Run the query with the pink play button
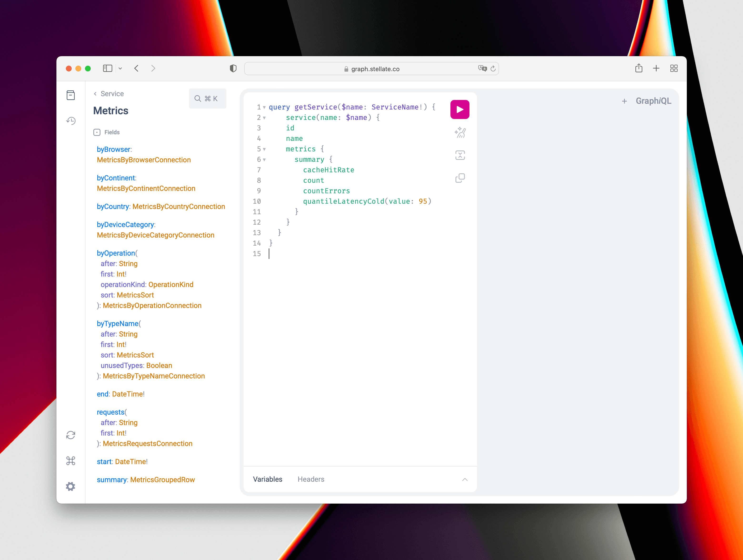The height and width of the screenshot is (560, 743). pyautogui.click(x=459, y=109)
